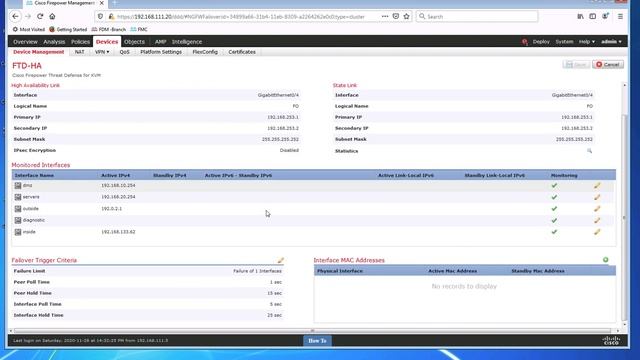Open the Overview menu
Screen dimensions: 640x360
(25, 42)
